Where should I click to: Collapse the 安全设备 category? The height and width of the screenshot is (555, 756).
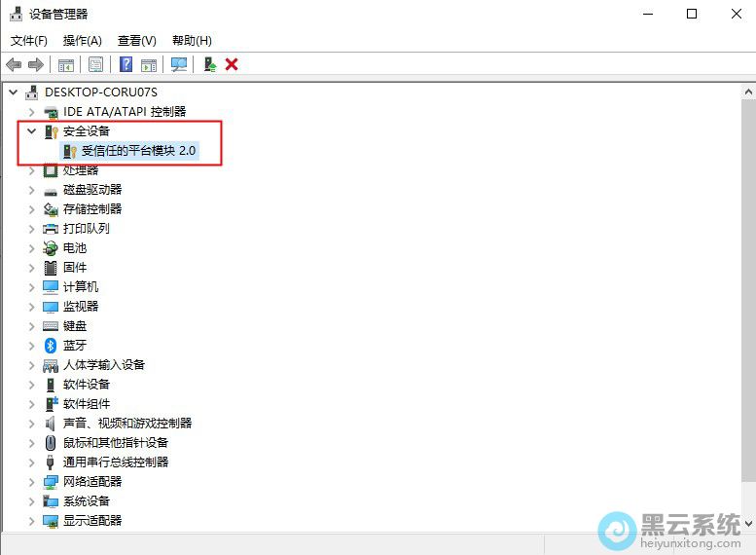31,130
